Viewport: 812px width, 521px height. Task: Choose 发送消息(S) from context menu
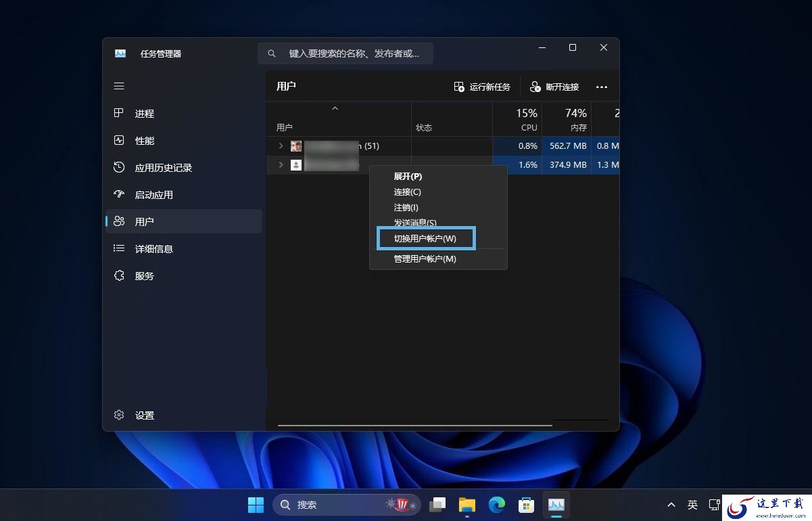click(438, 223)
